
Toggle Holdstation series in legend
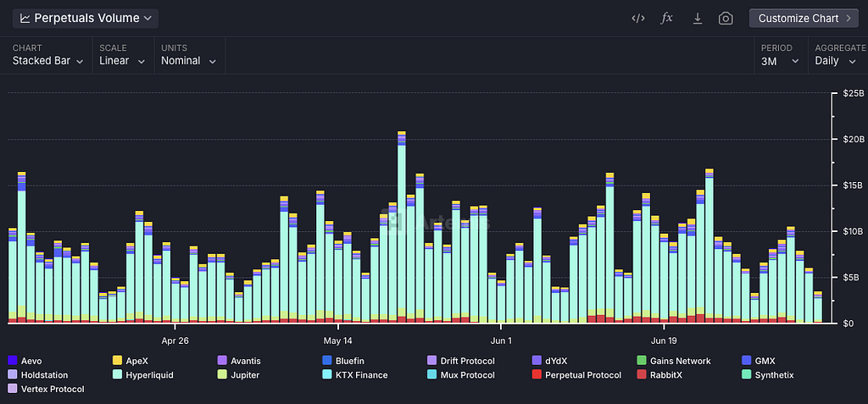point(37,374)
